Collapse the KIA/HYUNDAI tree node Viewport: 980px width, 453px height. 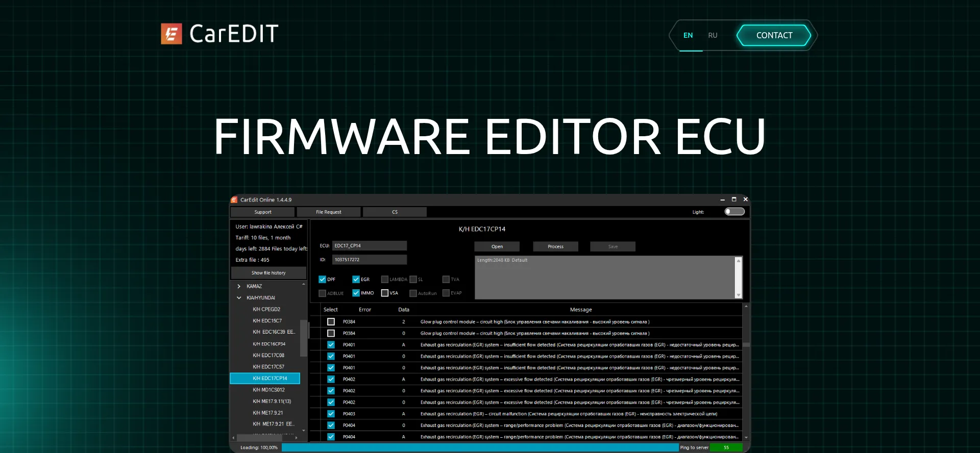click(239, 298)
